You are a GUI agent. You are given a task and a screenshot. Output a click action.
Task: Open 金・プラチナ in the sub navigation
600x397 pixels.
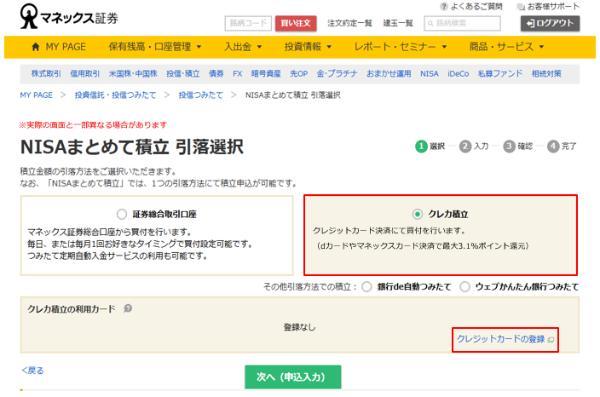(x=337, y=74)
